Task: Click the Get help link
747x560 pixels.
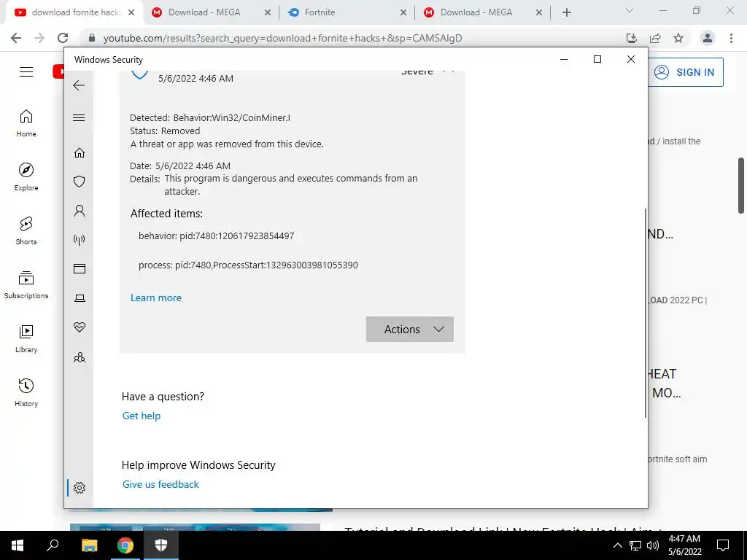Action: click(141, 416)
